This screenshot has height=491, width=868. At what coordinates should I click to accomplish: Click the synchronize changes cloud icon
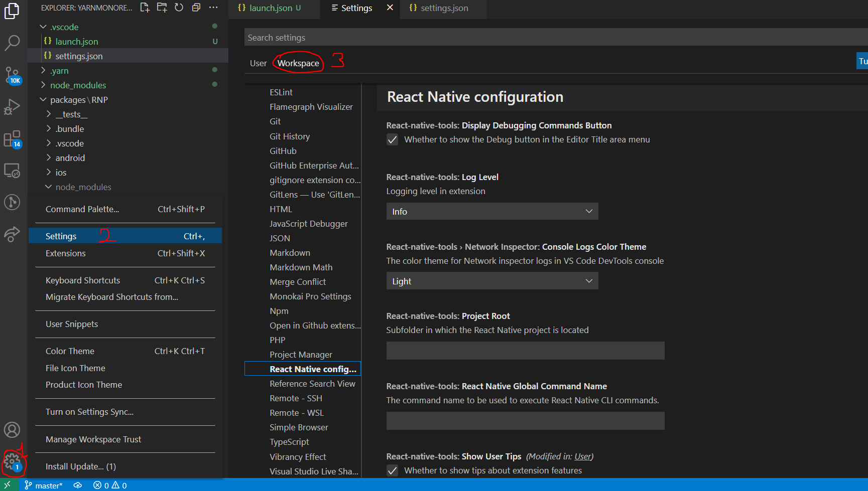(78, 485)
